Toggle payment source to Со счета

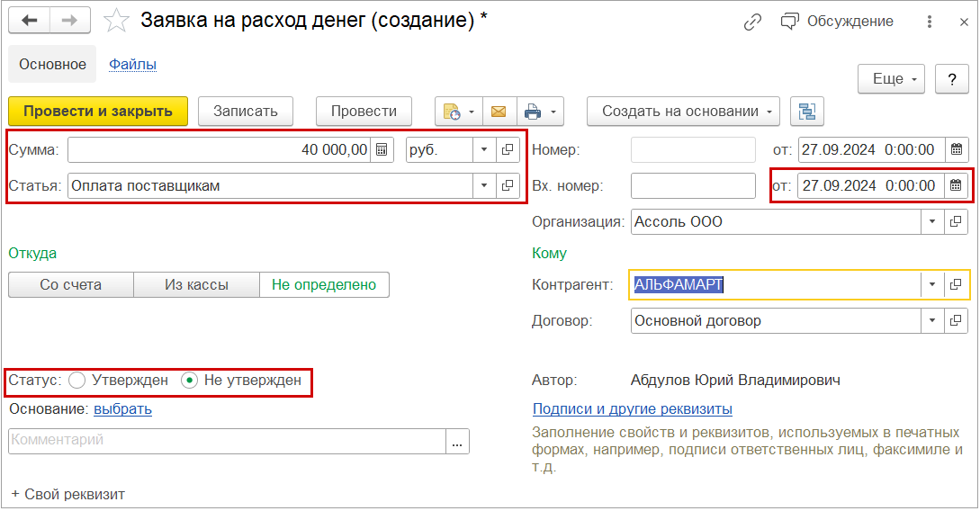point(71,285)
